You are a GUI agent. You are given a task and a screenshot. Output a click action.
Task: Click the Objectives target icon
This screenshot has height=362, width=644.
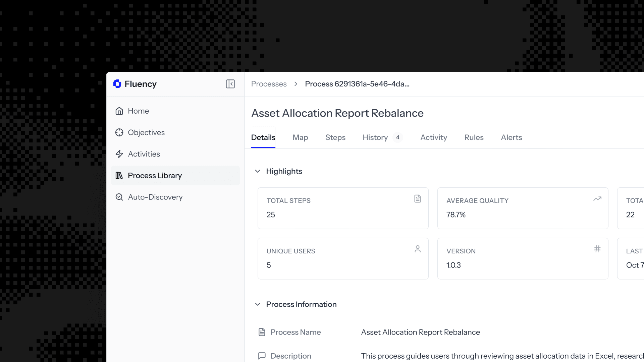[x=119, y=132]
